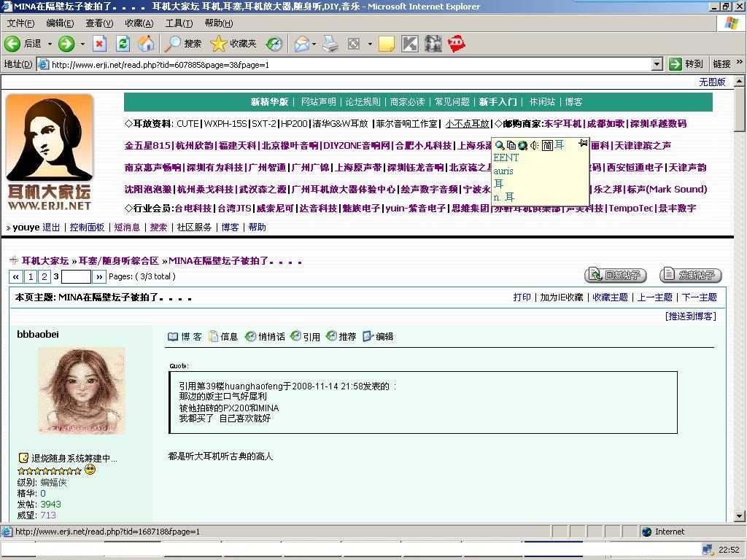Play pronunciation with popup speaker icon
747x560 pixels.
pos(535,145)
